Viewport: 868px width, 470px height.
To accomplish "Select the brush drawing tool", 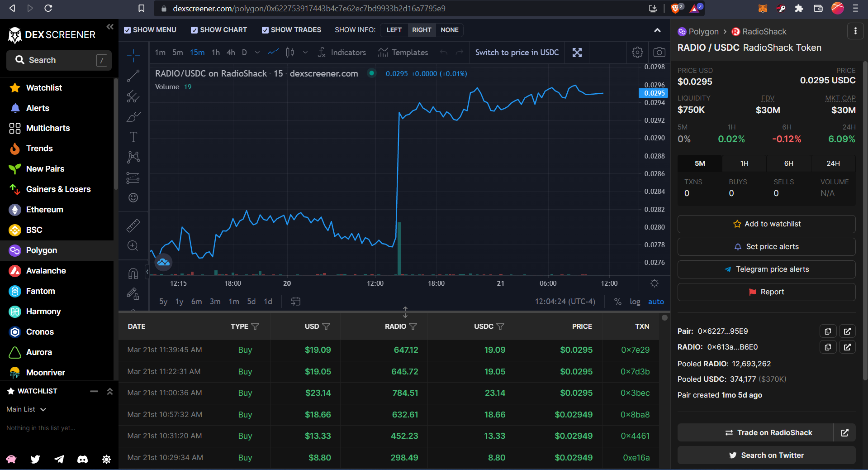I will coord(133,117).
